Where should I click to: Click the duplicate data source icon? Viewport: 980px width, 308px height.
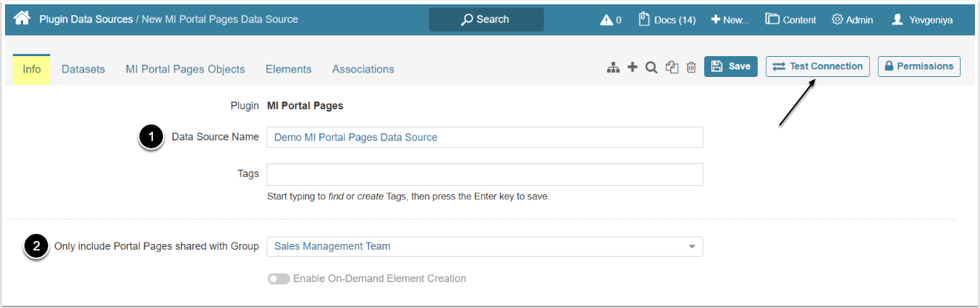[672, 67]
